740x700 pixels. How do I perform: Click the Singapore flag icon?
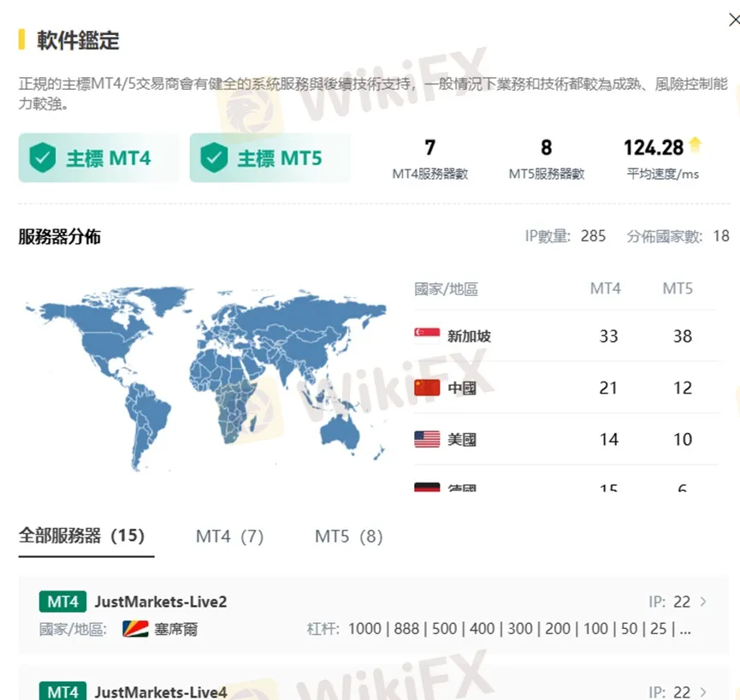point(427,336)
